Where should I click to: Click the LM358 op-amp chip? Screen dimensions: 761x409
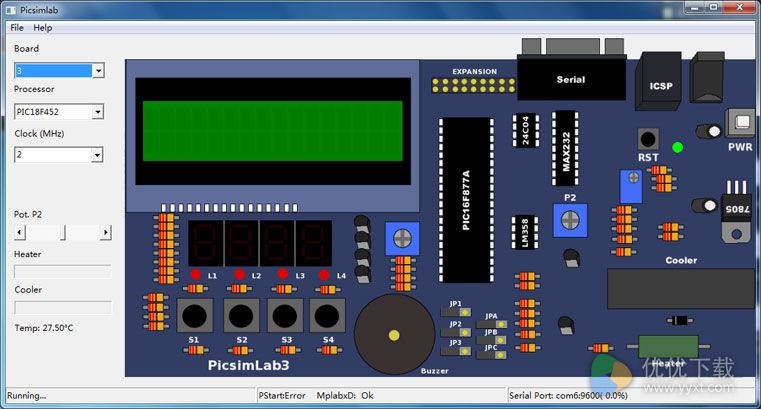coord(525,232)
